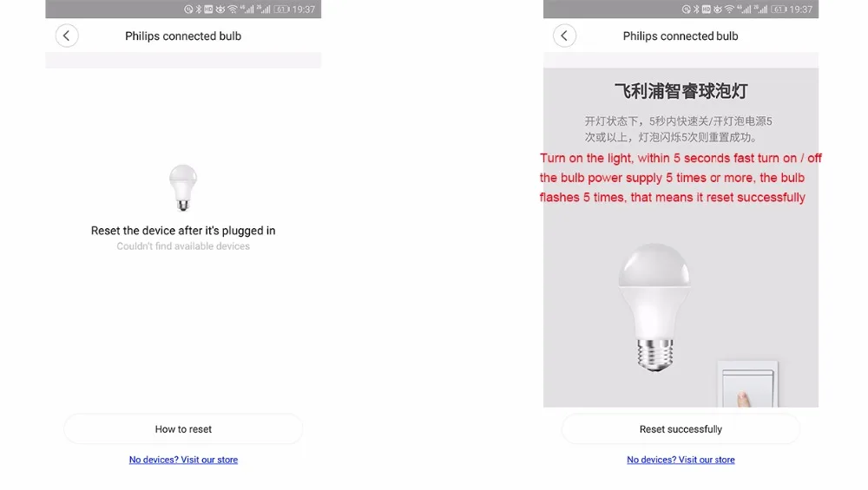Tap the back arrow on the right screen
The height and width of the screenshot is (490, 868).
tap(564, 36)
